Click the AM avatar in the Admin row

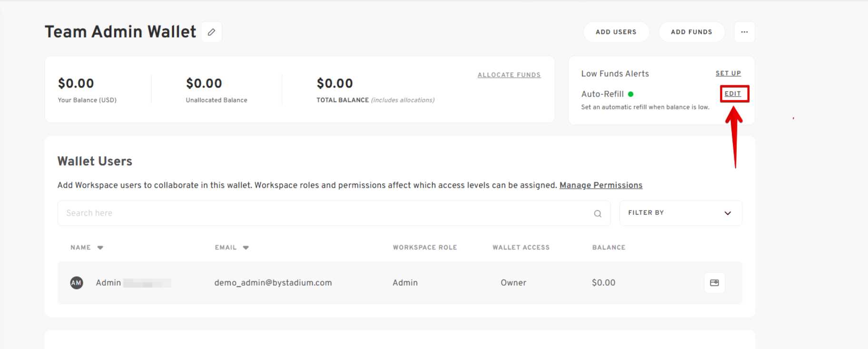pos(77,283)
